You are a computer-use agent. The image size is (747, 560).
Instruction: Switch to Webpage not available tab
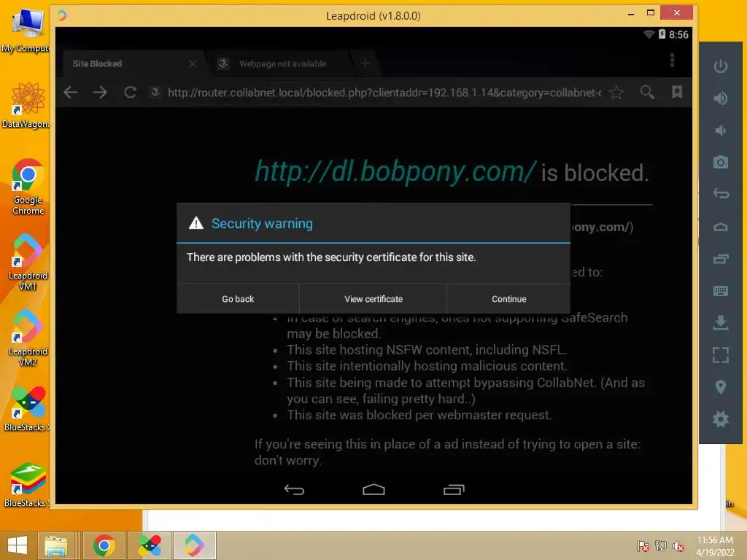click(x=282, y=63)
